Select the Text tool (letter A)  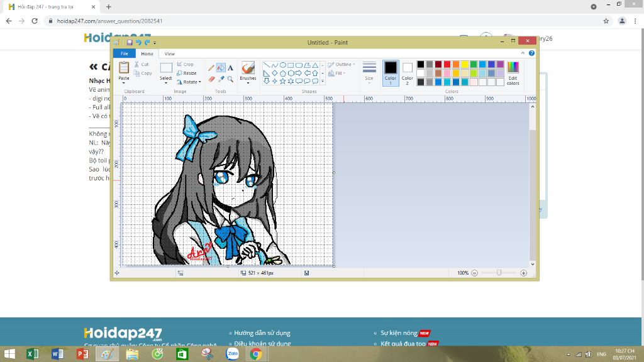click(x=230, y=68)
